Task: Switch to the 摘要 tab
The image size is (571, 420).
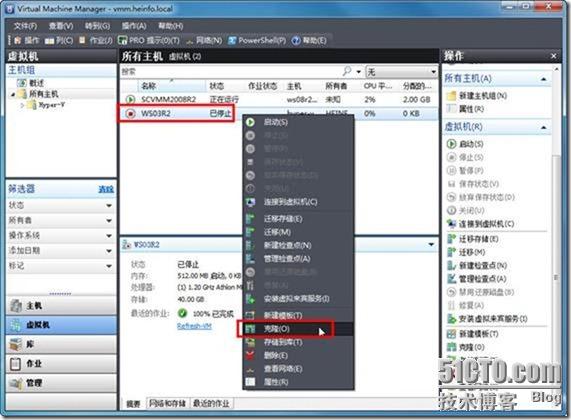Action: (x=133, y=404)
